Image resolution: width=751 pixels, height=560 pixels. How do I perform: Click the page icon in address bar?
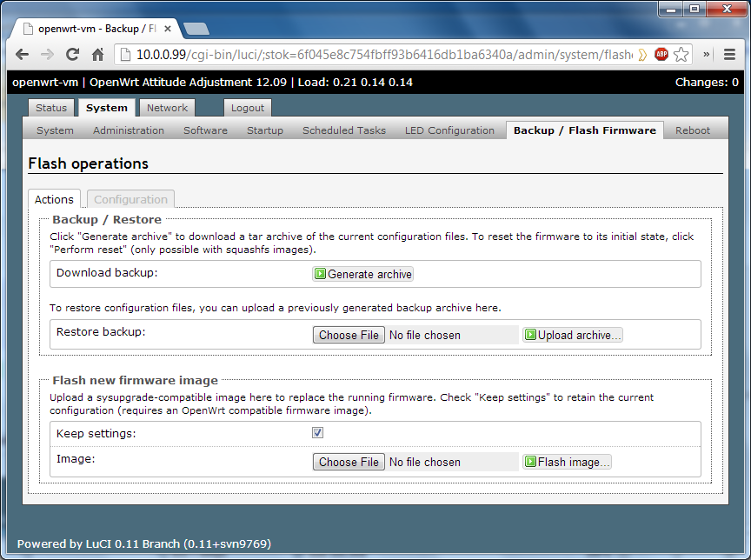(x=125, y=55)
